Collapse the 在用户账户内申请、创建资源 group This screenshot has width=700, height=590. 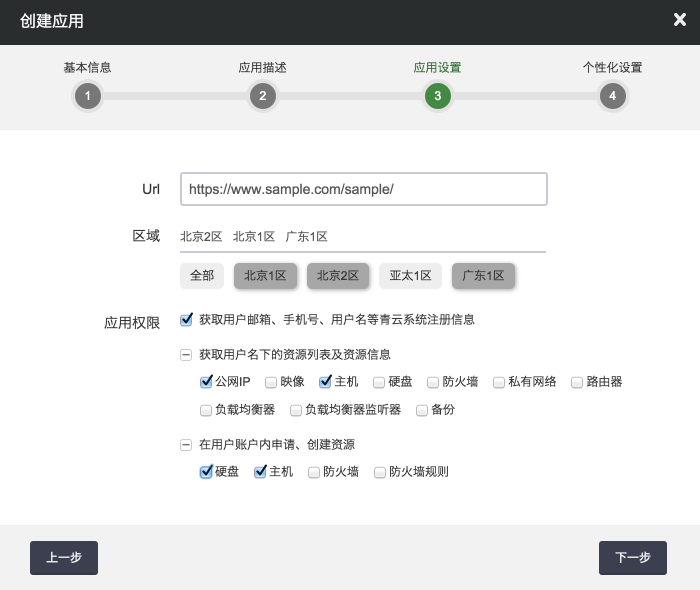(x=186, y=445)
